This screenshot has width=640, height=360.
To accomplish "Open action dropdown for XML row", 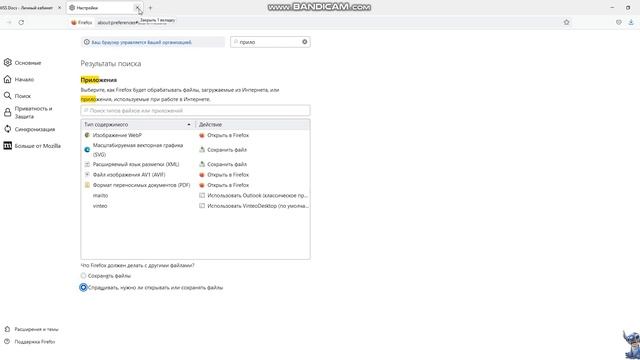I will pyautogui.click(x=253, y=164).
